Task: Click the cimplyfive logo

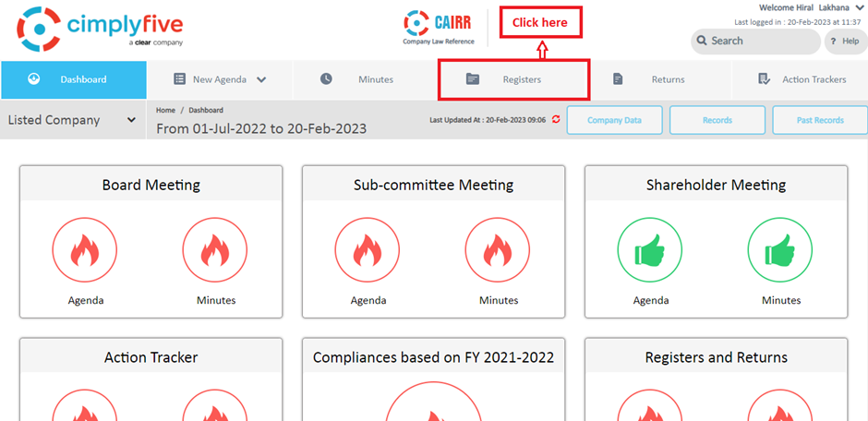Action: pyautogui.click(x=100, y=30)
